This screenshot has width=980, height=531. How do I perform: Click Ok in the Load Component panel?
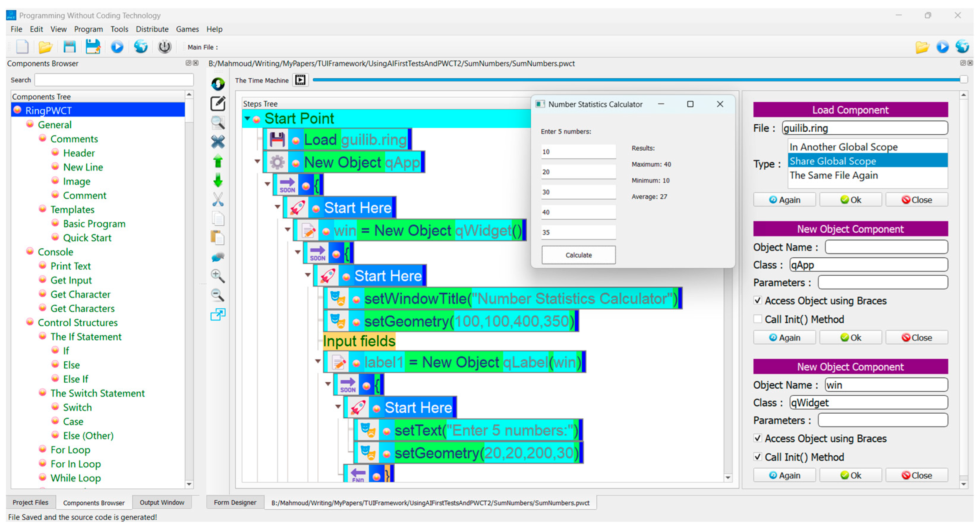(x=850, y=200)
